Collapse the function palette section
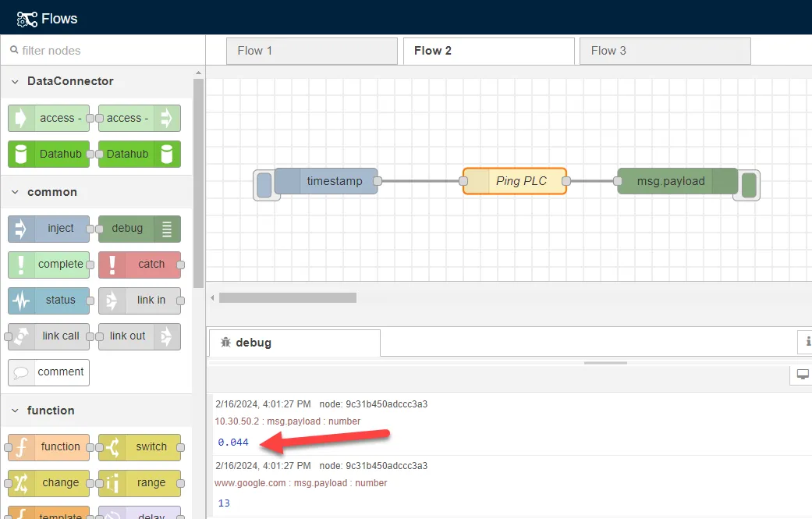This screenshot has width=812, height=519. (x=14, y=410)
